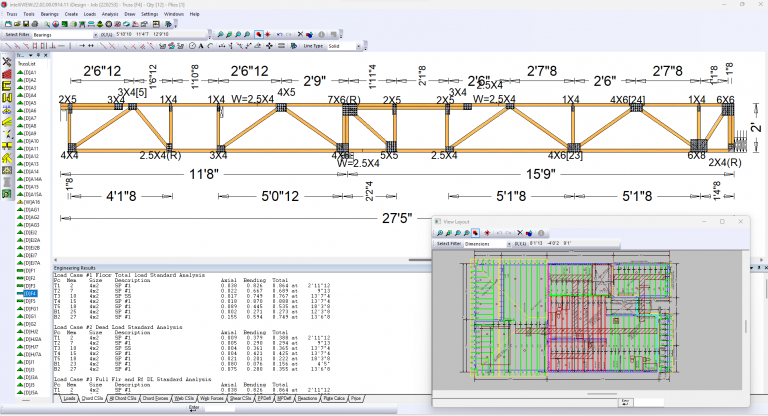Open the truss list panel dropdown arrow
The image size is (768, 416).
point(30,55)
